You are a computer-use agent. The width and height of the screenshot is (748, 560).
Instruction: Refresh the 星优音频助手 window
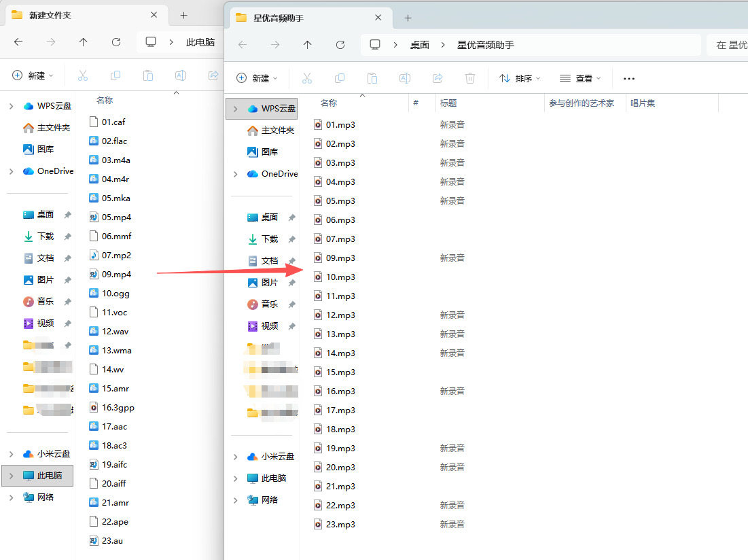[x=340, y=45]
